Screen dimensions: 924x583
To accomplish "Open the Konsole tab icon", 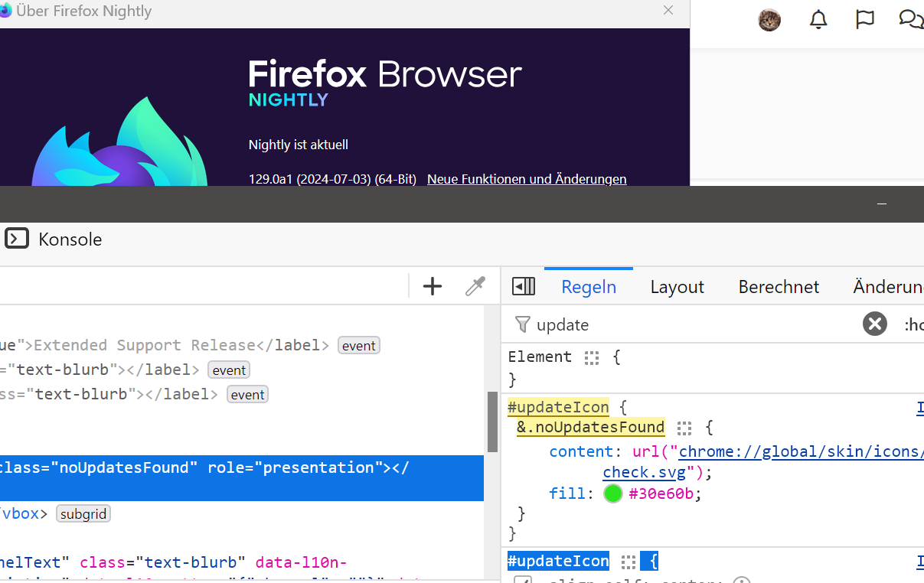I will (17, 239).
